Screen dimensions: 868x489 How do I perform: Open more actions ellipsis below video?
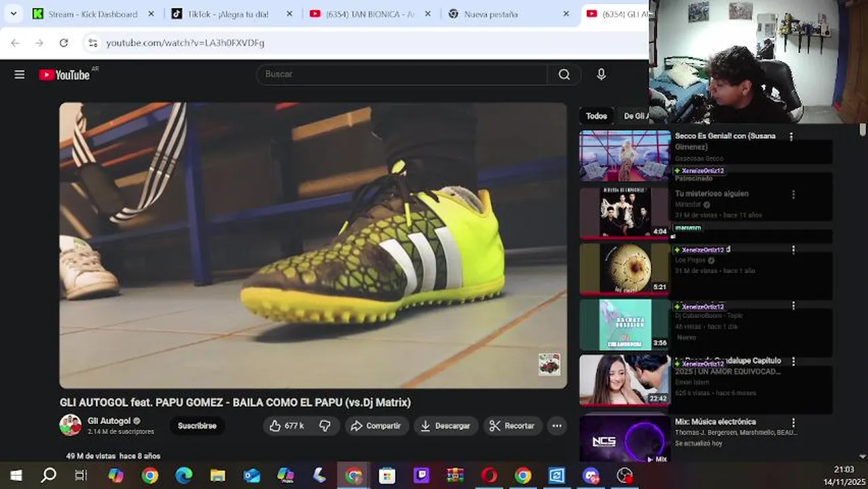(557, 426)
